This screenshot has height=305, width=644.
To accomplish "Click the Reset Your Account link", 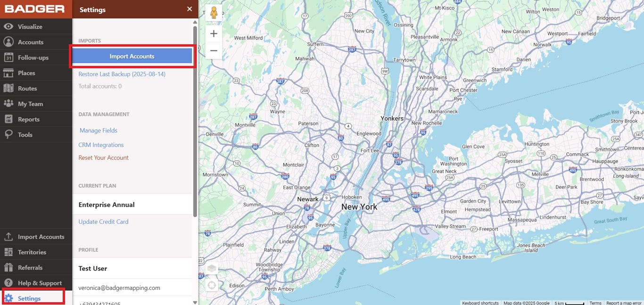I will pos(103,158).
